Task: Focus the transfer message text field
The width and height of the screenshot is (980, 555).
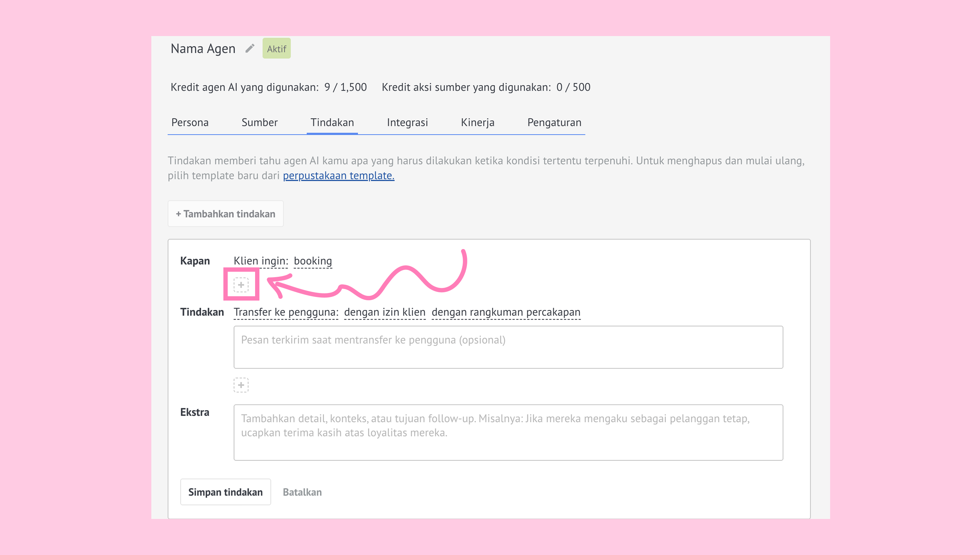Action: (508, 347)
